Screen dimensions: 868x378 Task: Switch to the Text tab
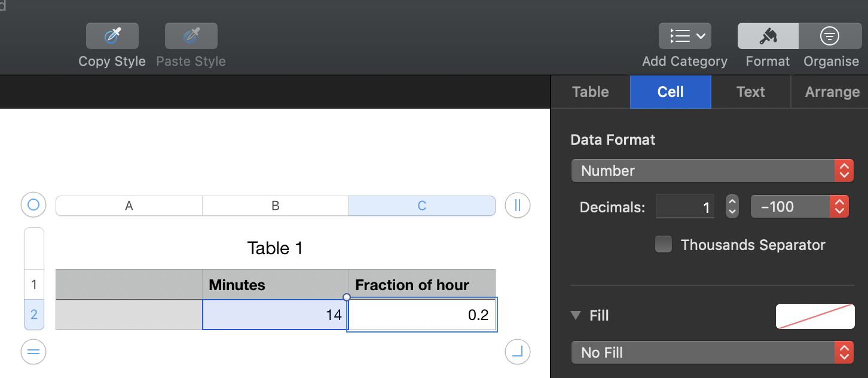[x=751, y=92]
